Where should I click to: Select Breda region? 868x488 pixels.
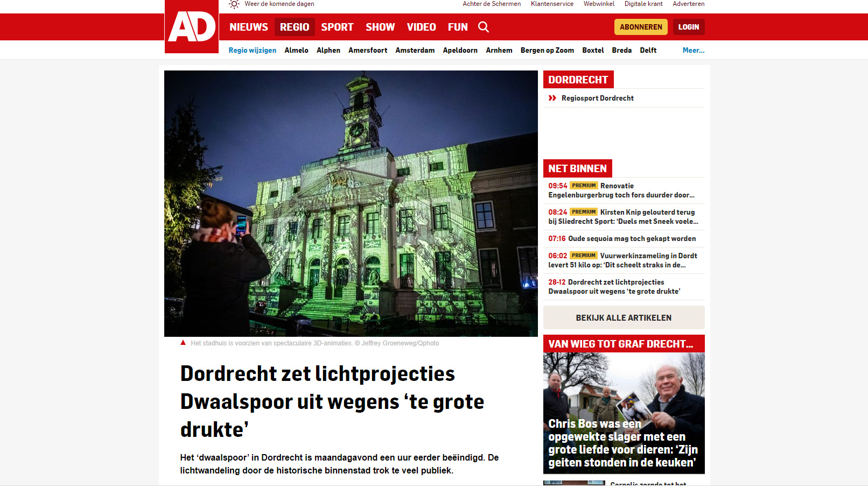click(621, 50)
